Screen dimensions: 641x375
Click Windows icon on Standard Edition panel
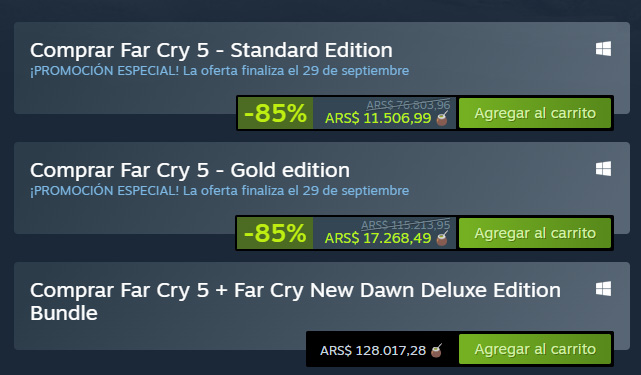click(x=603, y=49)
